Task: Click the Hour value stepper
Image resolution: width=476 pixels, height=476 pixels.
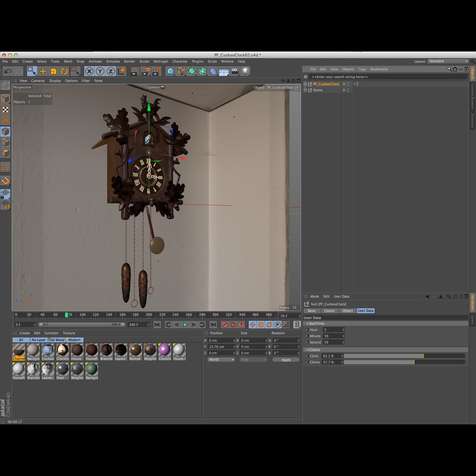Action: [343, 330]
